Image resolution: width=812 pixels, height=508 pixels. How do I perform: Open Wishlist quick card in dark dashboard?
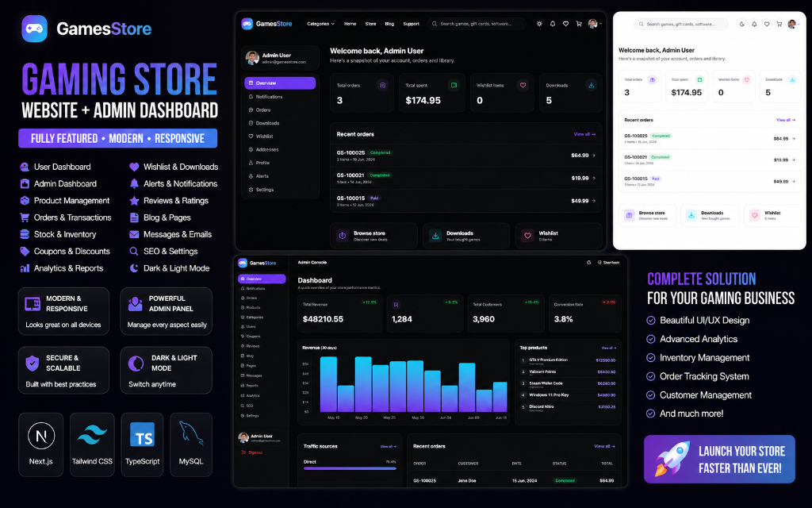pos(559,236)
